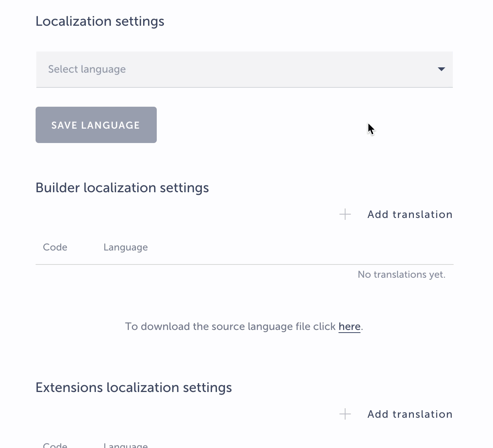Click the Code column header in Builder table
Image resolution: width=493 pixels, height=448 pixels.
[55, 247]
